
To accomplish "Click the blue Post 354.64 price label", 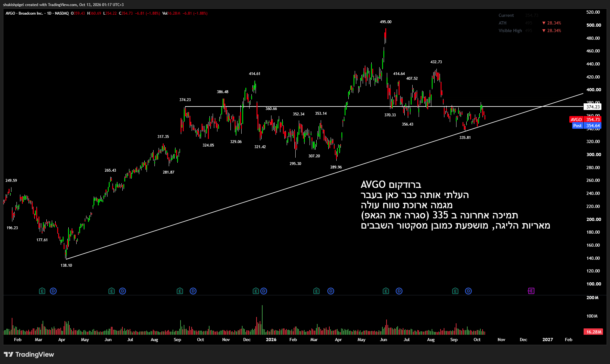I will point(587,126).
